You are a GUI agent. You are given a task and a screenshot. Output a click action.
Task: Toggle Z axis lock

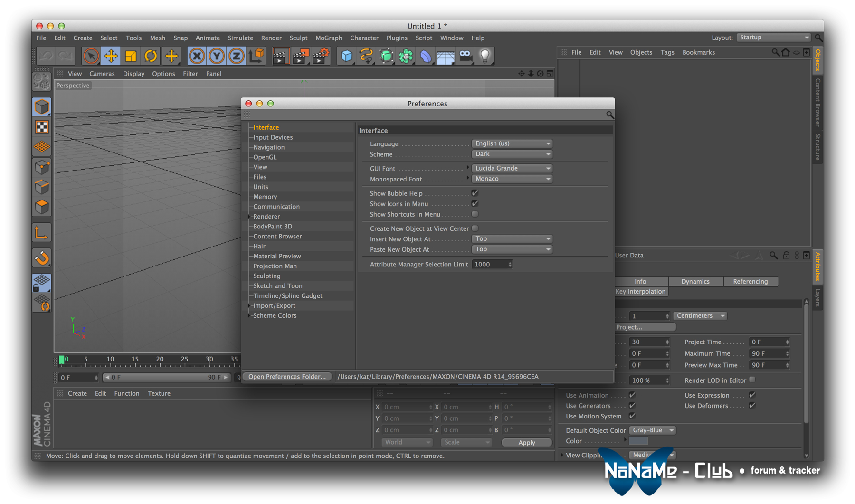(237, 56)
